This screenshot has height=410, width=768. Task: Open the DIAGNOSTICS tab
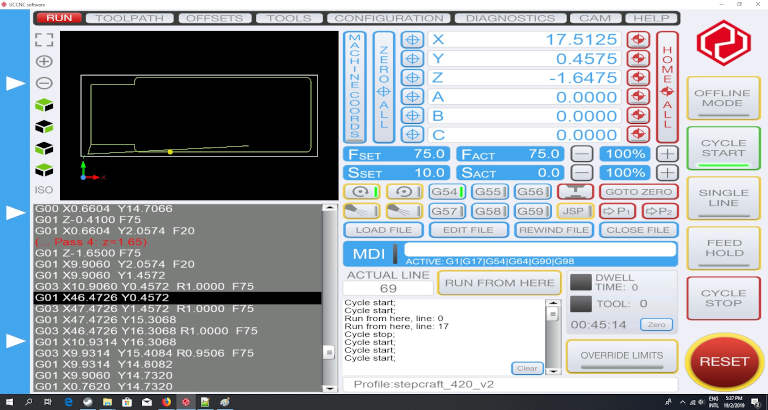[x=510, y=18]
